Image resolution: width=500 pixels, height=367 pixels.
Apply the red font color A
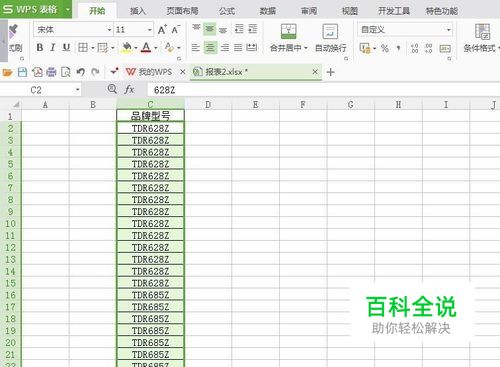tap(146, 48)
